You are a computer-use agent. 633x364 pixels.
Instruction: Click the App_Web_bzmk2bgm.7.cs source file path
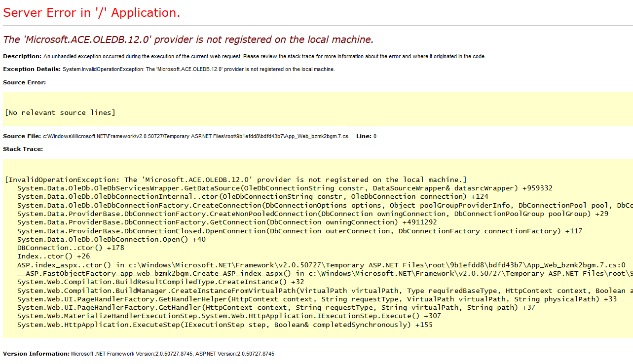(x=195, y=136)
